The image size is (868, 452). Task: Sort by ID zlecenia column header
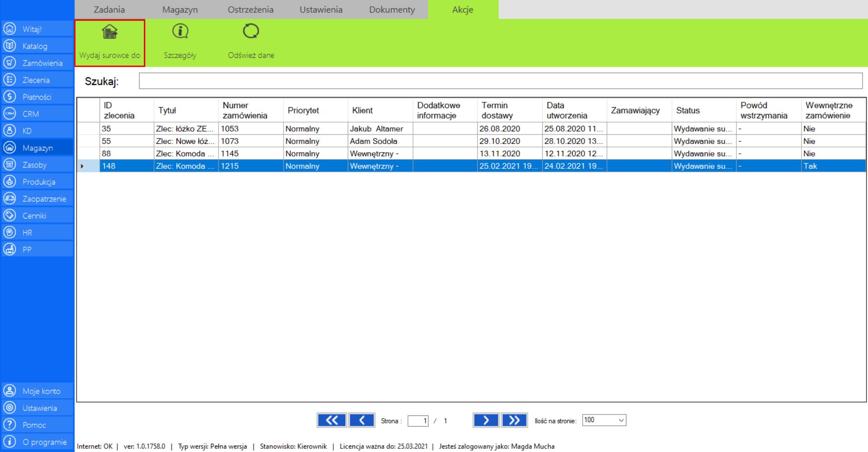127,110
